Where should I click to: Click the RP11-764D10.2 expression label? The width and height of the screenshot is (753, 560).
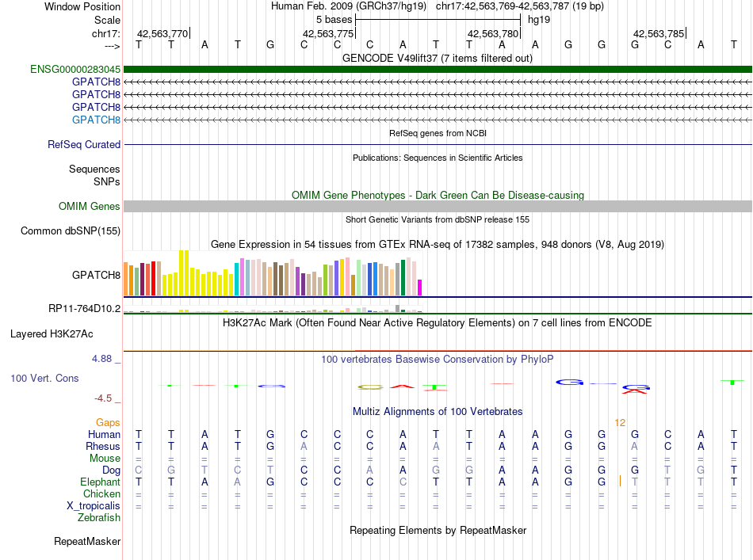85,308
